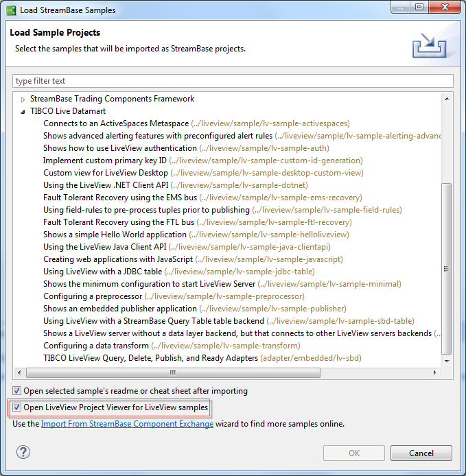Select simple Hello World application sample
Viewport: 466px width, 476px height.
pyautogui.click(x=196, y=235)
